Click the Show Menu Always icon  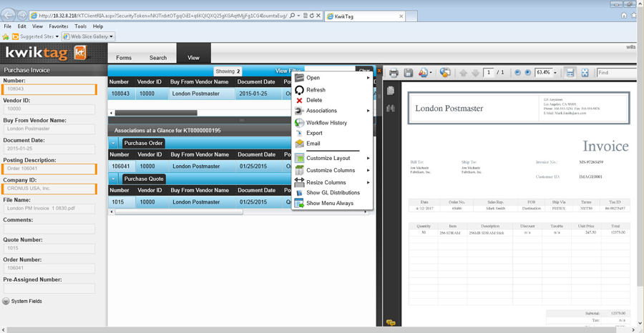coord(299,203)
